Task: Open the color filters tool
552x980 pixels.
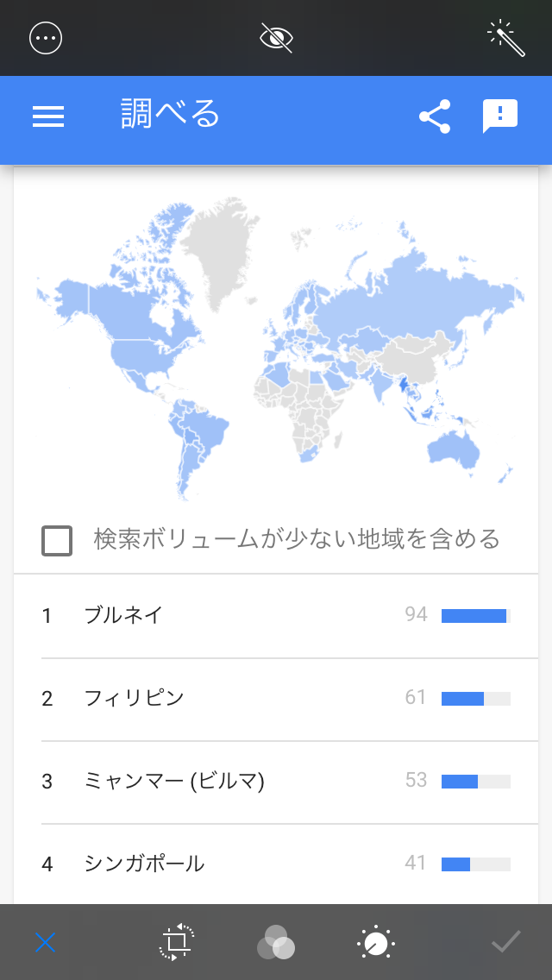Action: click(x=276, y=942)
